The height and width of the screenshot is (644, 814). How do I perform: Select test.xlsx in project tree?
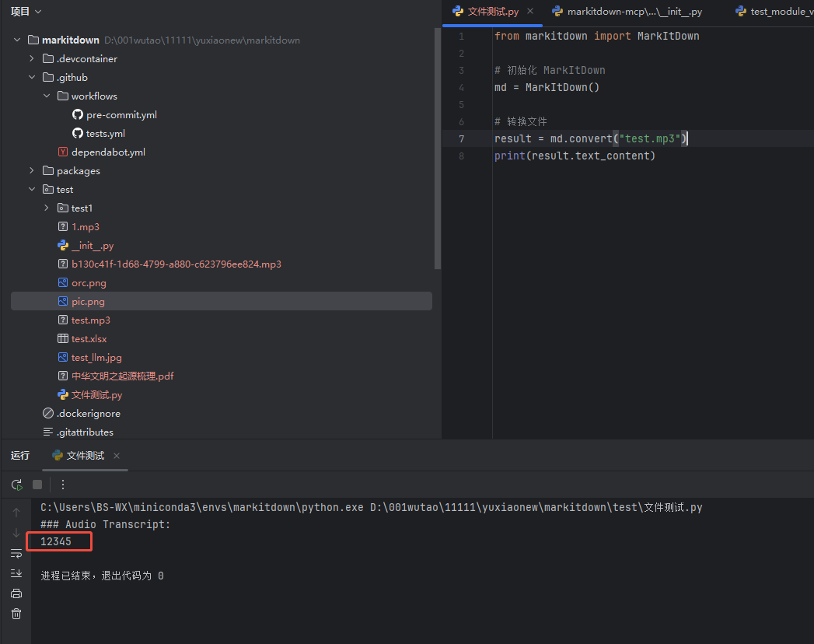tap(89, 339)
